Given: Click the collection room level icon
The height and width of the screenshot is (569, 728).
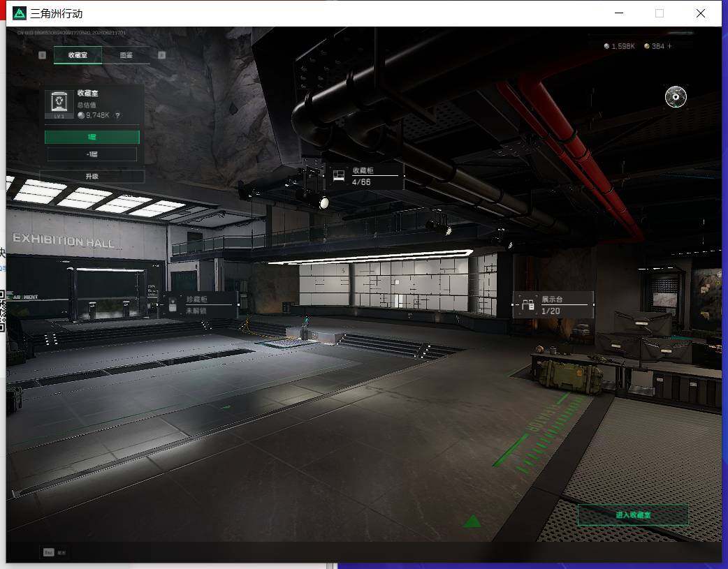Looking at the screenshot, I should (59, 104).
